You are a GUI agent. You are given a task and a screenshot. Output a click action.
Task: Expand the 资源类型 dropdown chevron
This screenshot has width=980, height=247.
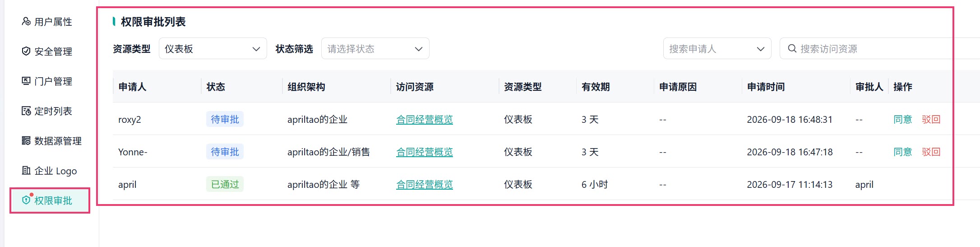click(256, 49)
